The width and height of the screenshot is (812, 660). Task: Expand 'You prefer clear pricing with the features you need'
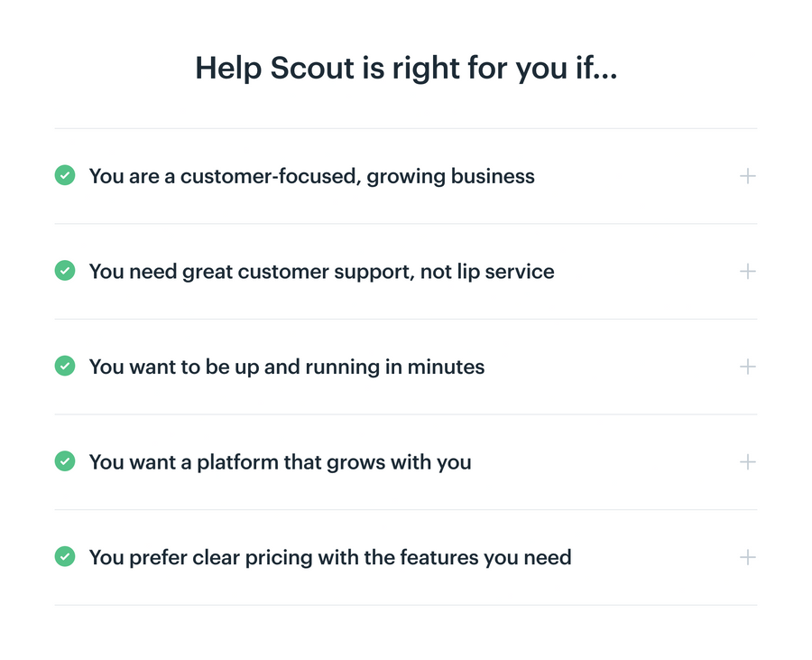tap(747, 557)
